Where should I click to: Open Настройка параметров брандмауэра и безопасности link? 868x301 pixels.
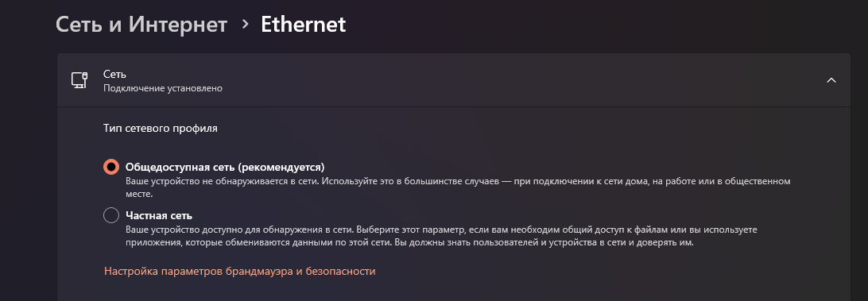(x=240, y=271)
